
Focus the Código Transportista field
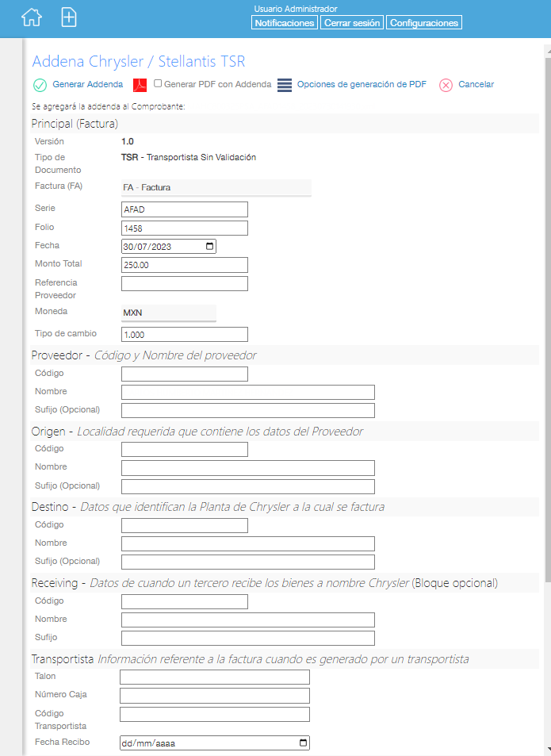tap(215, 715)
